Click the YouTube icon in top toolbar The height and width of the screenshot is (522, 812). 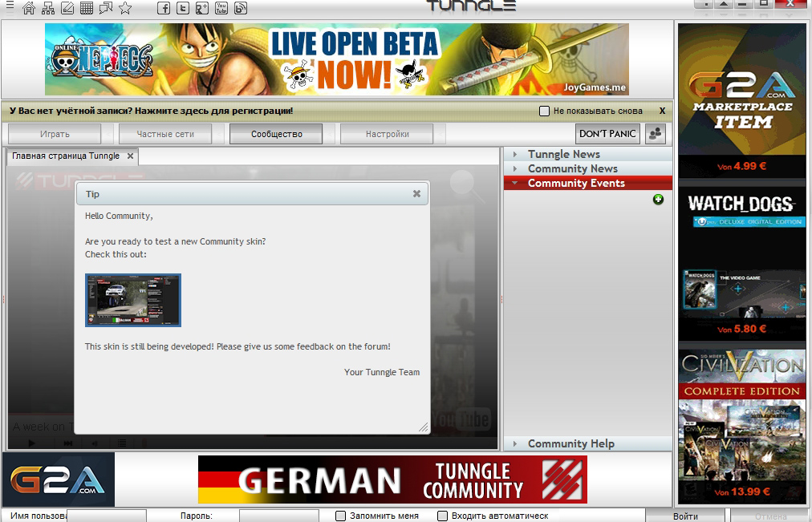tap(221, 8)
